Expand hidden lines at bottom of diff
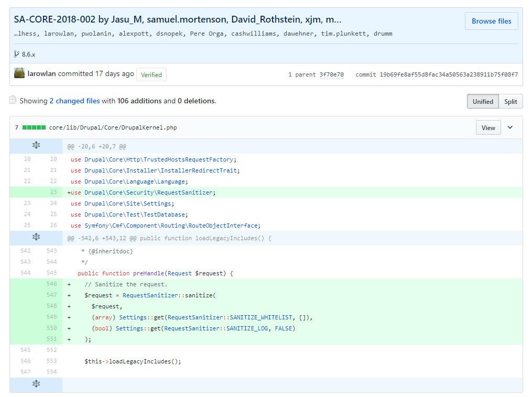The image size is (532, 397). pos(36,384)
